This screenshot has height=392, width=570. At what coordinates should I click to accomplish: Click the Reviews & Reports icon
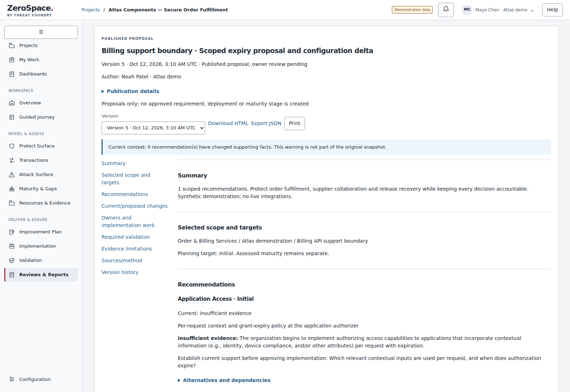pos(12,275)
